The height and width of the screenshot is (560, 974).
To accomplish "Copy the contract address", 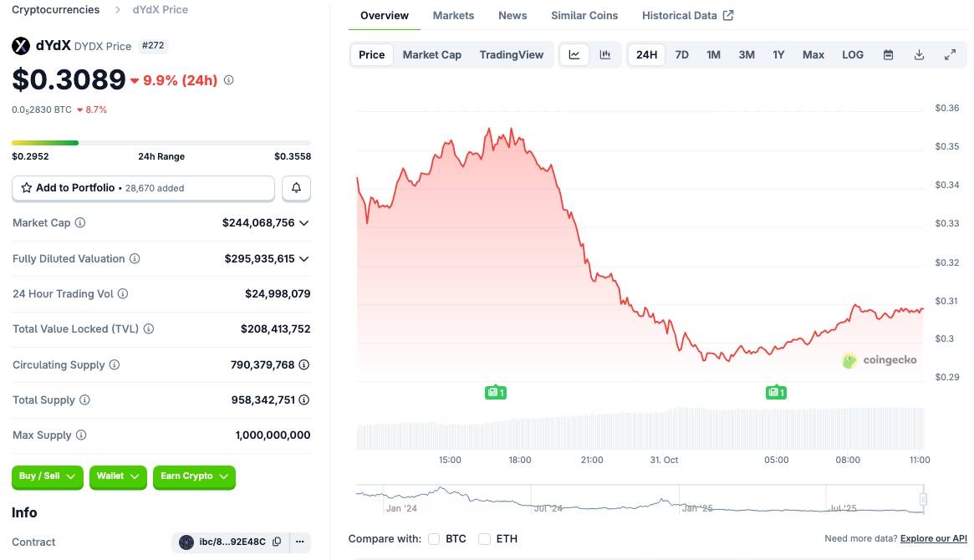I will [277, 542].
